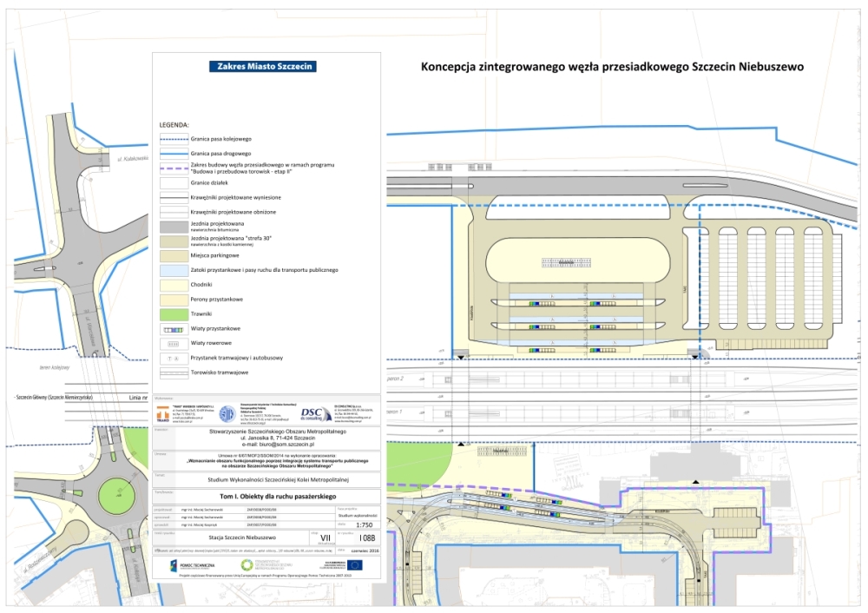Click the European Union flag logo
Screen dimensions: 868x613
[x=352, y=565]
